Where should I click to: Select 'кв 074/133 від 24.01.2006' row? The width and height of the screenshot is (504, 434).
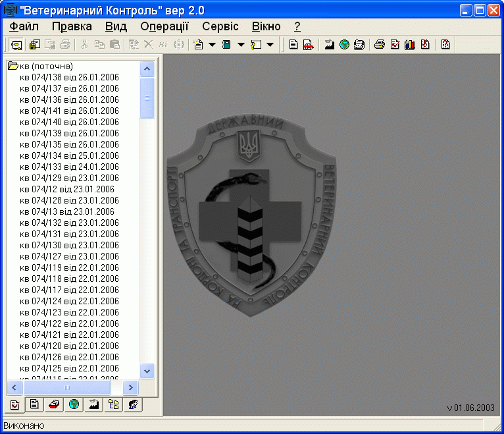coord(70,167)
